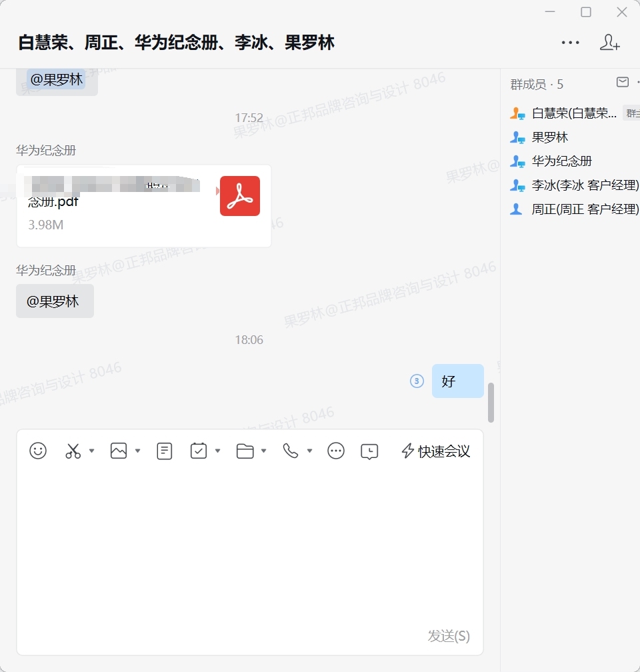The image size is (640, 672).
Task: Open the three-dot more options menu
Action: (571, 43)
